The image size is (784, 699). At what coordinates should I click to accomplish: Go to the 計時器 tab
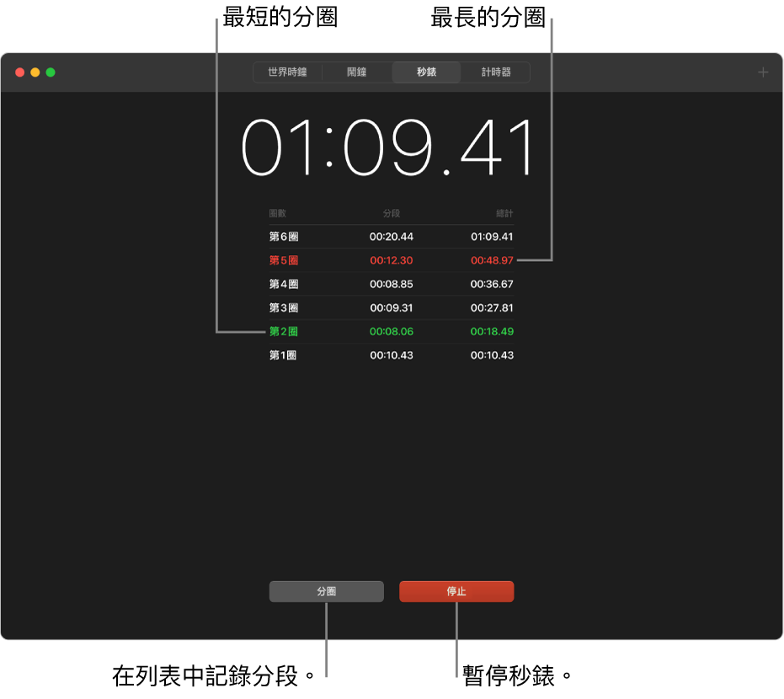495,72
